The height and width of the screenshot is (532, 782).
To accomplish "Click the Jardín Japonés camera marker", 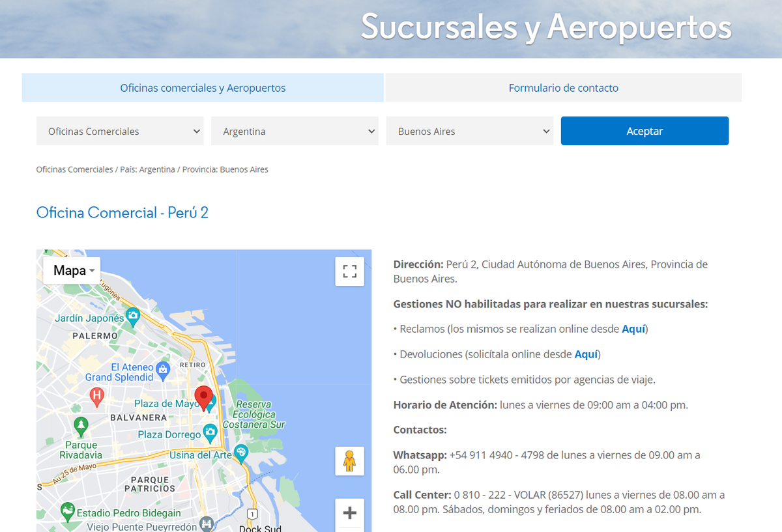I will coord(133,317).
